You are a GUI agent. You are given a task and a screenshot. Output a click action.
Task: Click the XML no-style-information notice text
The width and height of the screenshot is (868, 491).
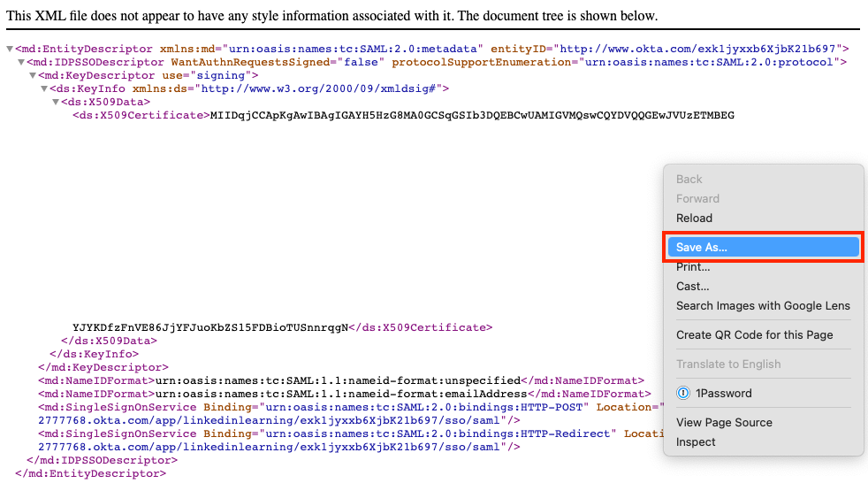(x=332, y=16)
